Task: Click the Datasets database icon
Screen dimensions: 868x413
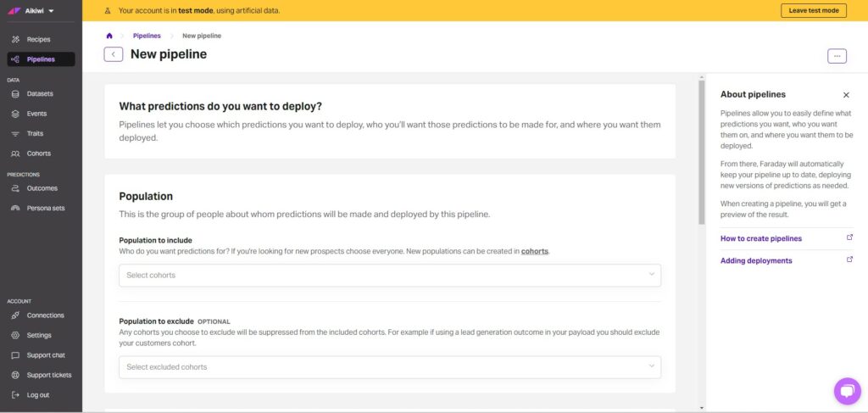Action: [15, 94]
